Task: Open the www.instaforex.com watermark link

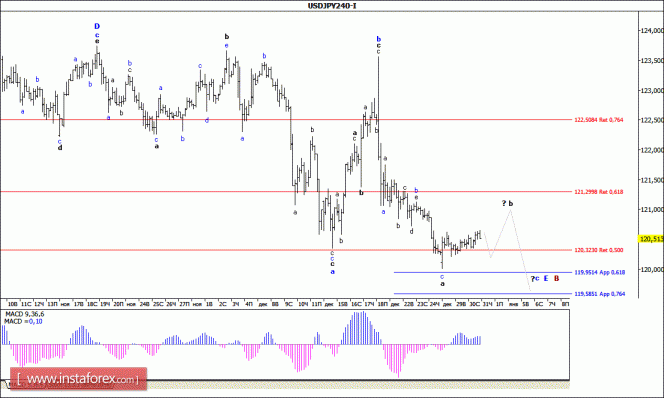Action: coord(78,379)
